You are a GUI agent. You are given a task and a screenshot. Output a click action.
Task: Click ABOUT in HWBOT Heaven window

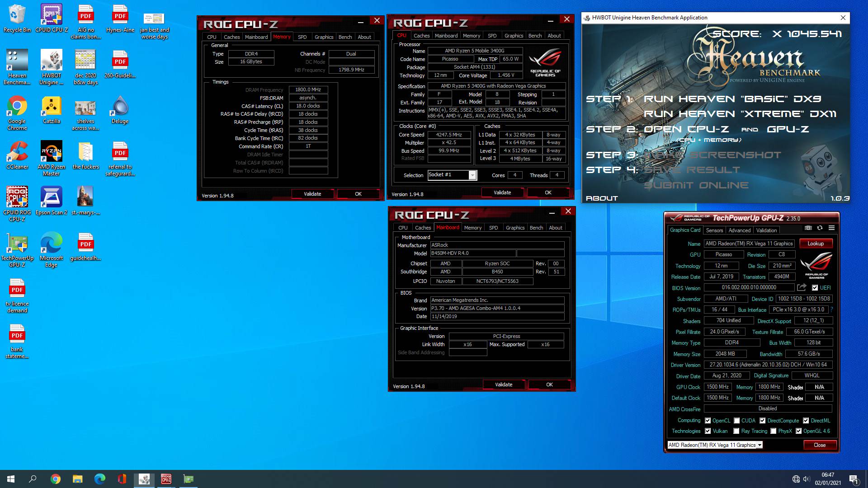(x=602, y=198)
